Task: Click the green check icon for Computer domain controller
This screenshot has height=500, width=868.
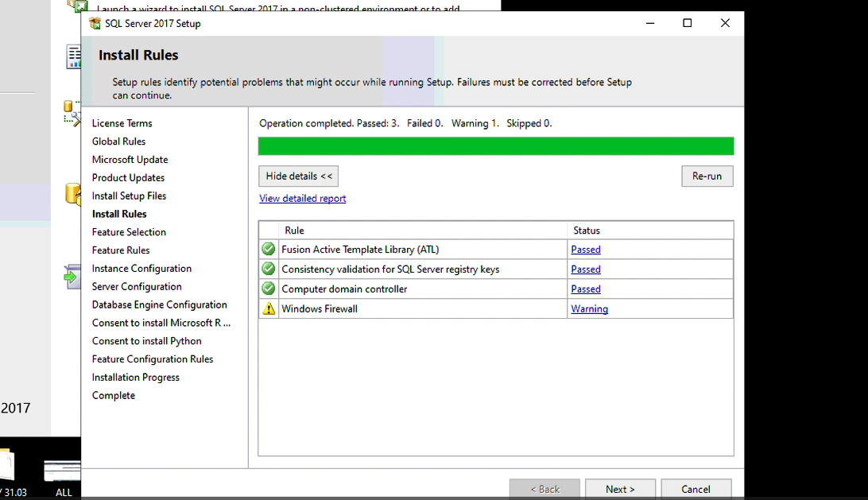Action: pyautogui.click(x=269, y=289)
